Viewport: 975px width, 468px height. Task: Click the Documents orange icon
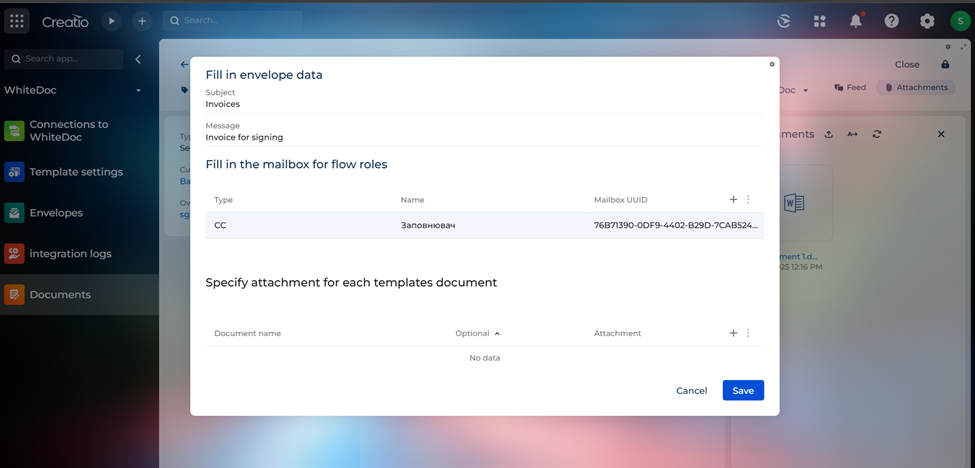coord(14,295)
